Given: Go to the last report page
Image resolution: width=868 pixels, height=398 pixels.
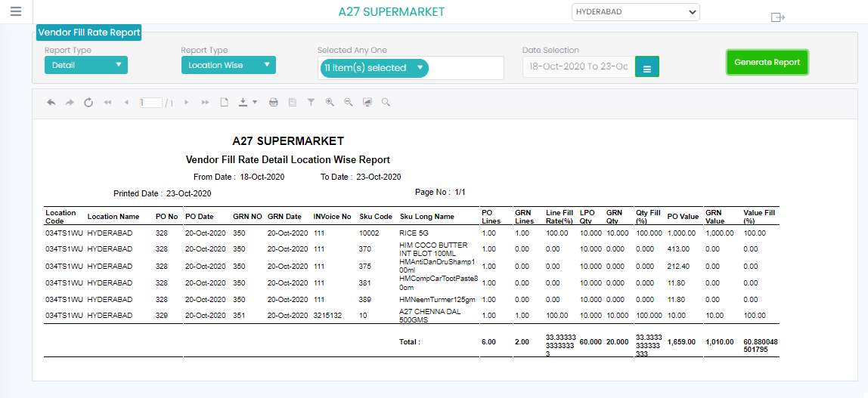Looking at the screenshot, I should 205,102.
